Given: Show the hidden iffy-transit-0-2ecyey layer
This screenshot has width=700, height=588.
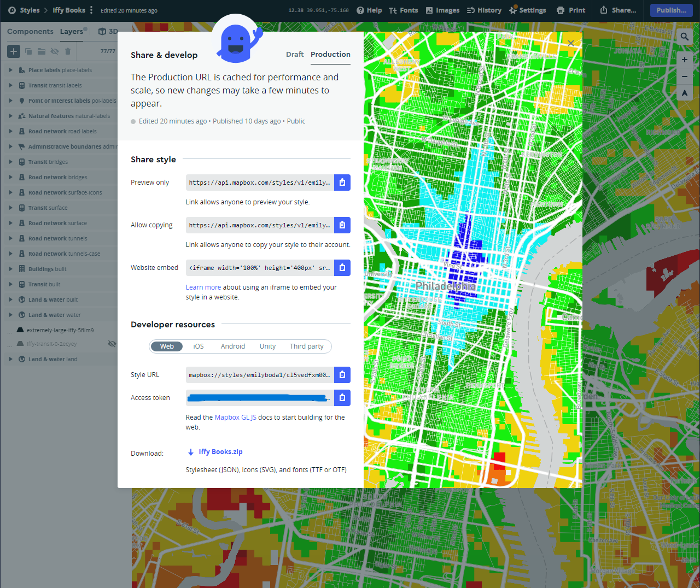Looking at the screenshot, I should [x=112, y=344].
